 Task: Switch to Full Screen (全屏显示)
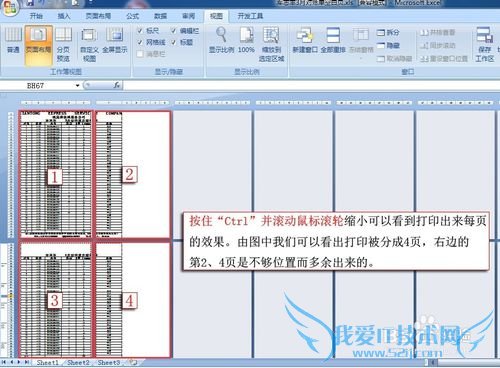click(x=115, y=41)
